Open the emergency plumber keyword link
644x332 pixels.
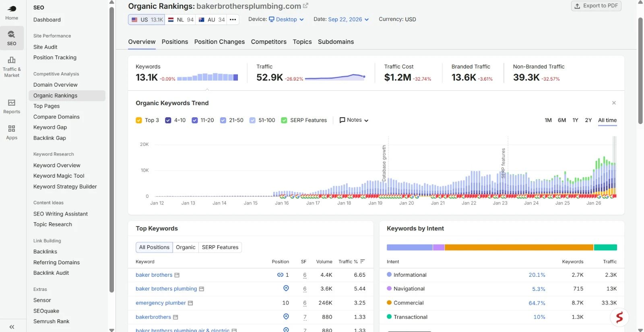161,303
